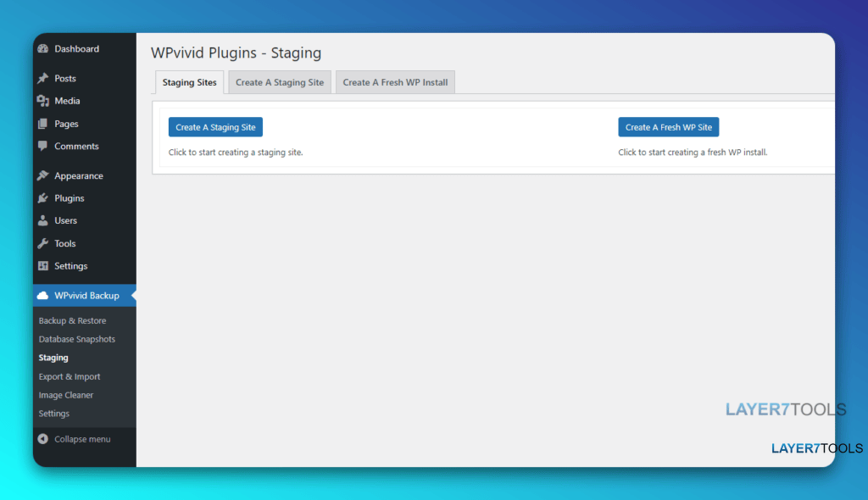
Task: Open WPvivid Settings submenu item
Action: pyautogui.click(x=53, y=414)
